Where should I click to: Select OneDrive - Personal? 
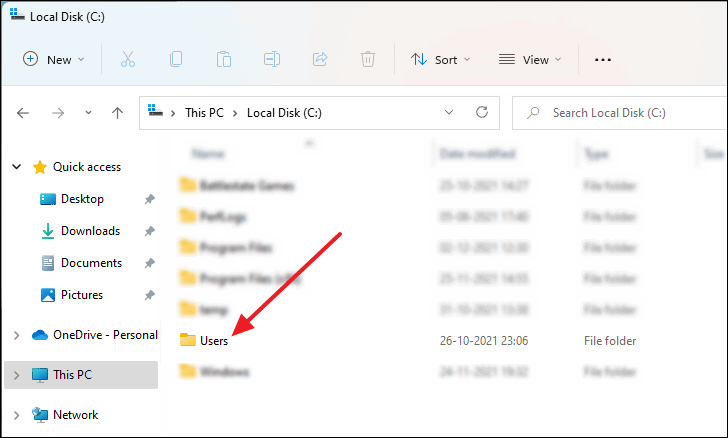[x=105, y=335]
